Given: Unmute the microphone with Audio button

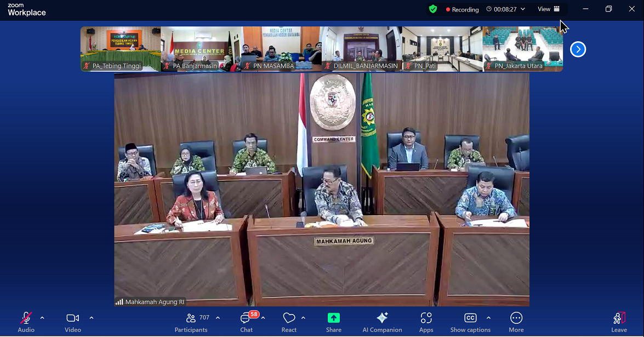Looking at the screenshot, I should (x=26, y=322).
